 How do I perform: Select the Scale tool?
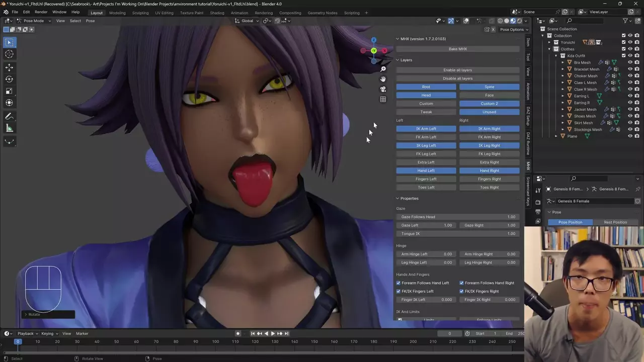(9, 91)
